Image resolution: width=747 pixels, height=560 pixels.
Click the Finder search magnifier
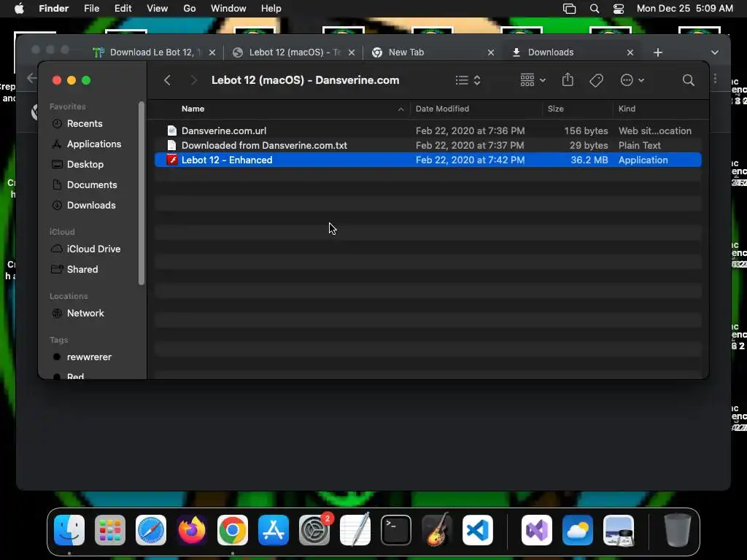coord(688,80)
